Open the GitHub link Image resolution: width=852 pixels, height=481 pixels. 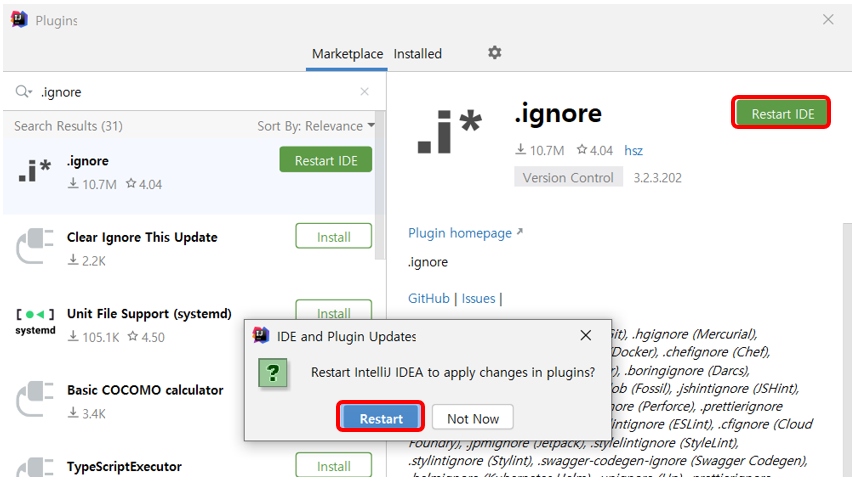click(429, 298)
